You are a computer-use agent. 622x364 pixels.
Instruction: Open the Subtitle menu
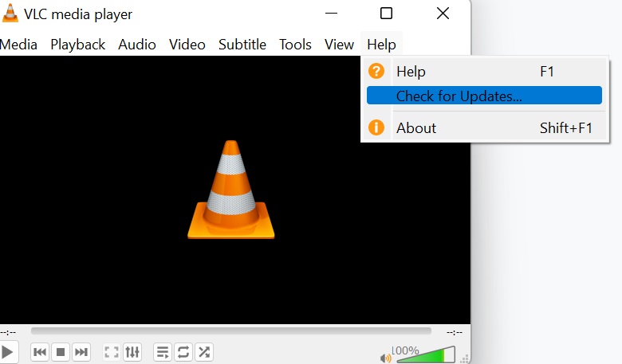tap(242, 45)
